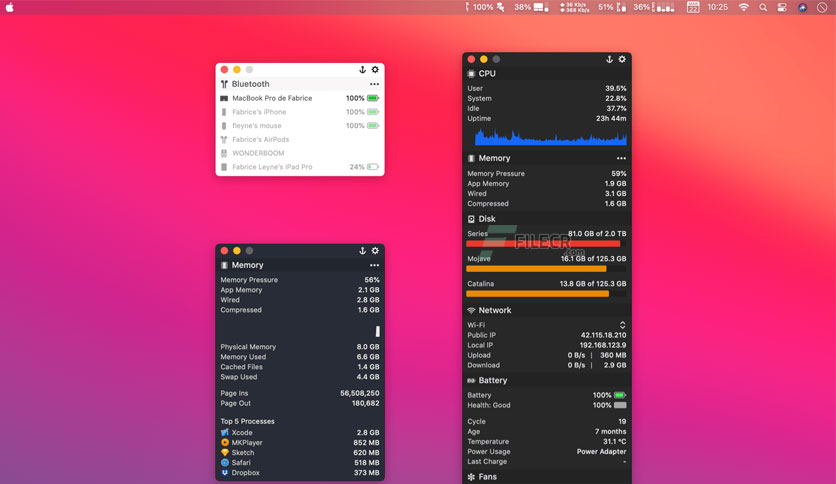Open the 38% memory menu bar item

click(531, 7)
